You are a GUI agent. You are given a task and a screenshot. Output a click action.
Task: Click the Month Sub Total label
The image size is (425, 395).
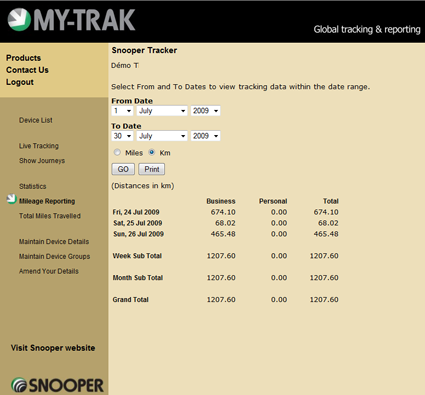tap(138, 277)
